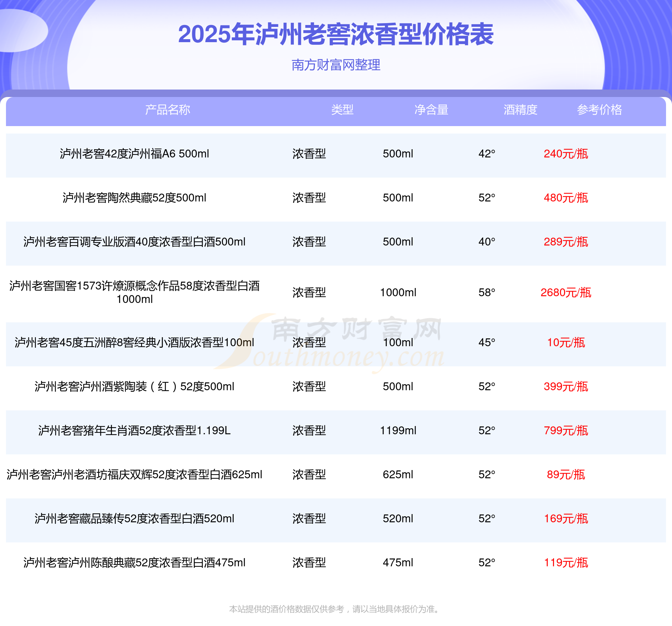This screenshot has height=626, width=672.
Task: Click the 类型 column header
Action: pos(342,110)
